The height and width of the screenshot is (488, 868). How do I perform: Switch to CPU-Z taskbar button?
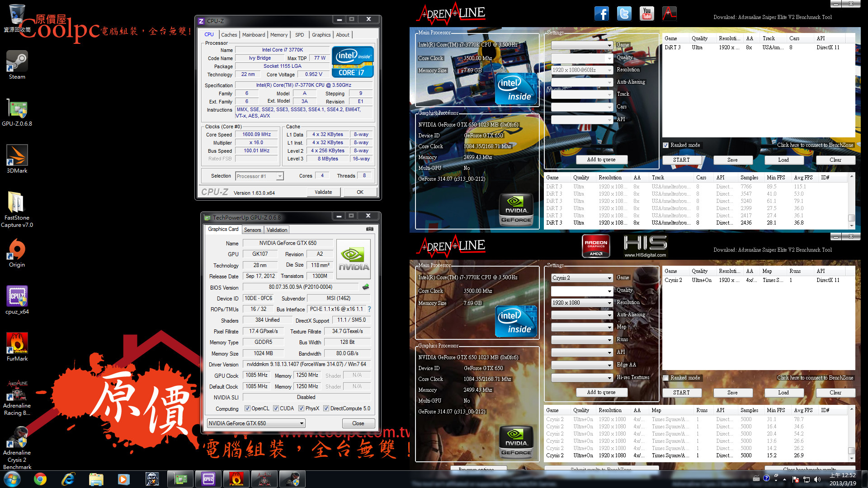pyautogui.click(x=208, y=479)
